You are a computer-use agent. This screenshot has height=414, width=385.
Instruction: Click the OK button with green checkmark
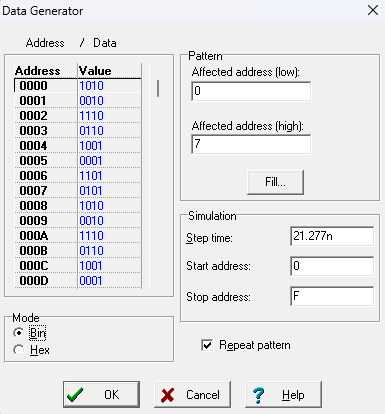click(101, 395)
